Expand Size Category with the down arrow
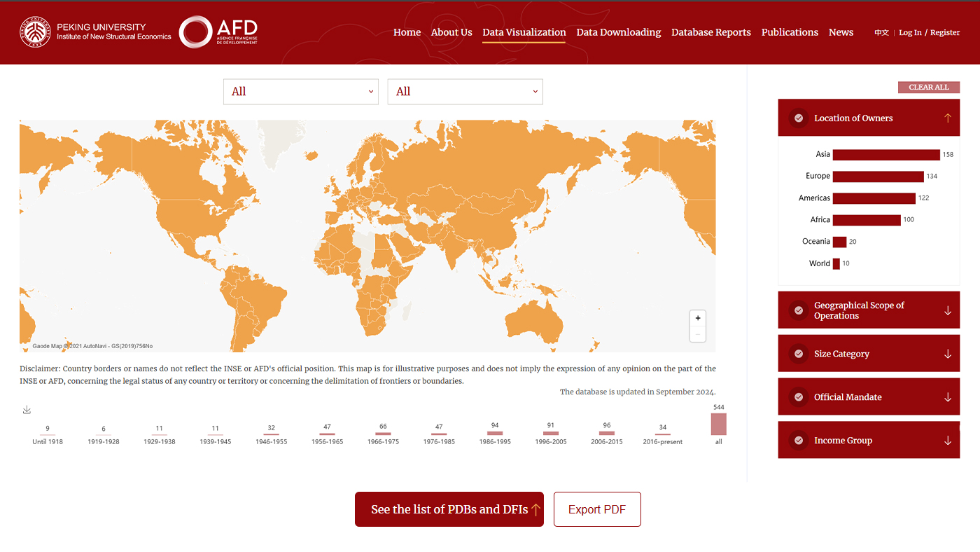This screenshot has width=980, height=552. (947, 354)
